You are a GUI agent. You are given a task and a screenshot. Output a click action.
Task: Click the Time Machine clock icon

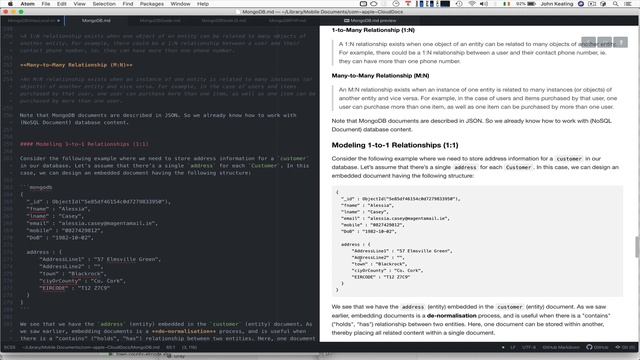pyautogui.click(x=459, y=4)
